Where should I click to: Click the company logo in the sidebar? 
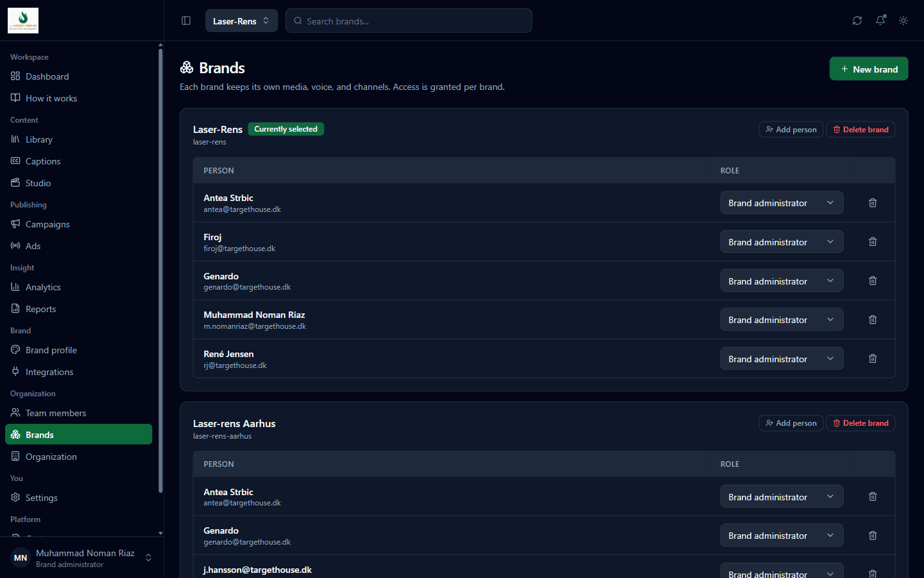click(x=23, y=21)
